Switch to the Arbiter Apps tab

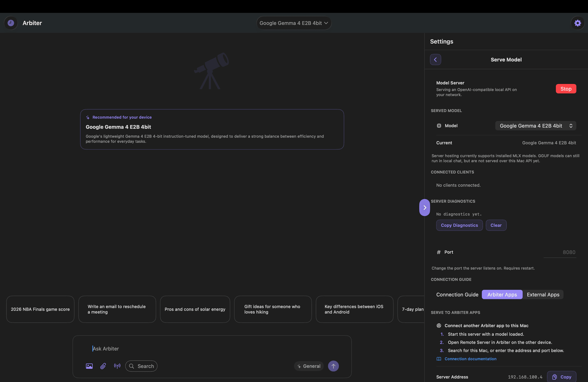pos(502,294)
